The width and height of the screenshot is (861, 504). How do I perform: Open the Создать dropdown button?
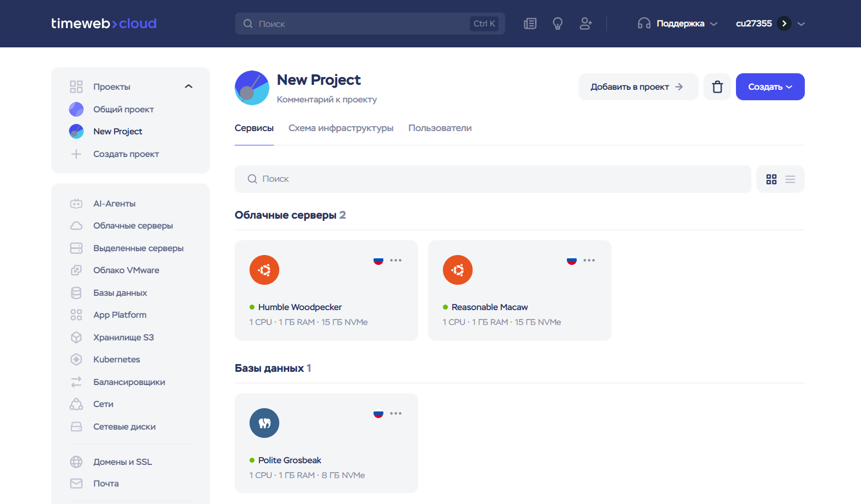pyautogui.click(x=770, y=87)
